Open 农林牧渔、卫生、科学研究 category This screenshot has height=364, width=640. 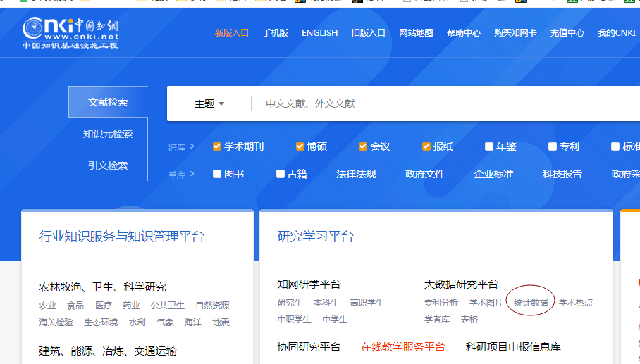pos(102,287)
